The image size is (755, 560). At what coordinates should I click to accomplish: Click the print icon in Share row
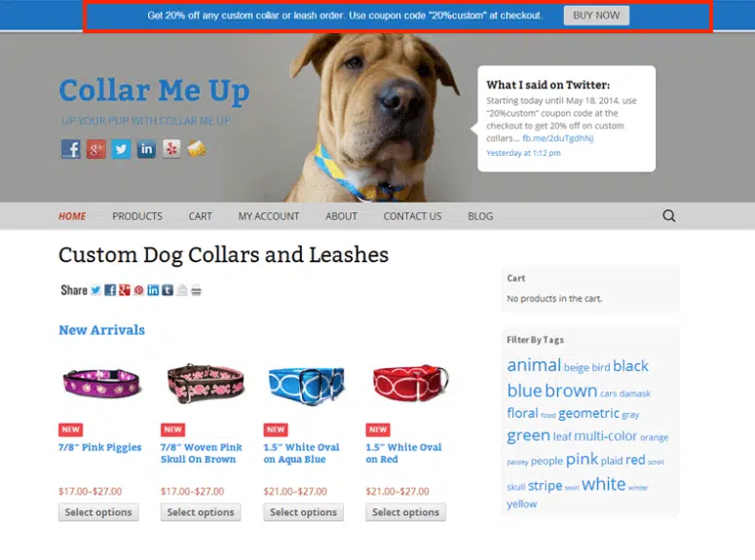pos(196,290)
